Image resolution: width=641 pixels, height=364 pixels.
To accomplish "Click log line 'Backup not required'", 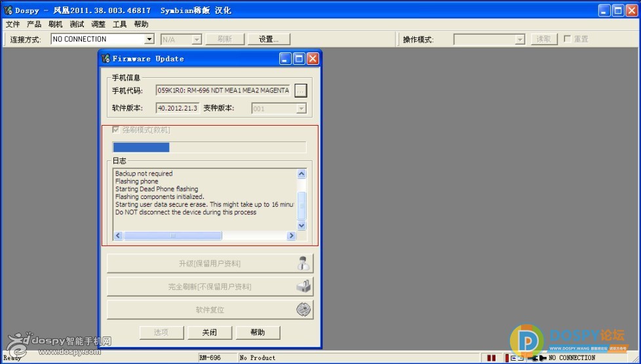I will tap(144, 173).
